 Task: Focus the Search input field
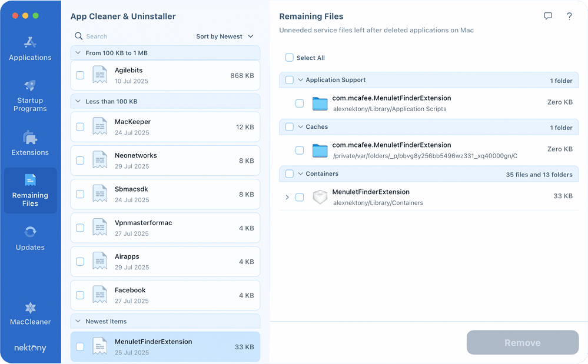pos(131,36)
